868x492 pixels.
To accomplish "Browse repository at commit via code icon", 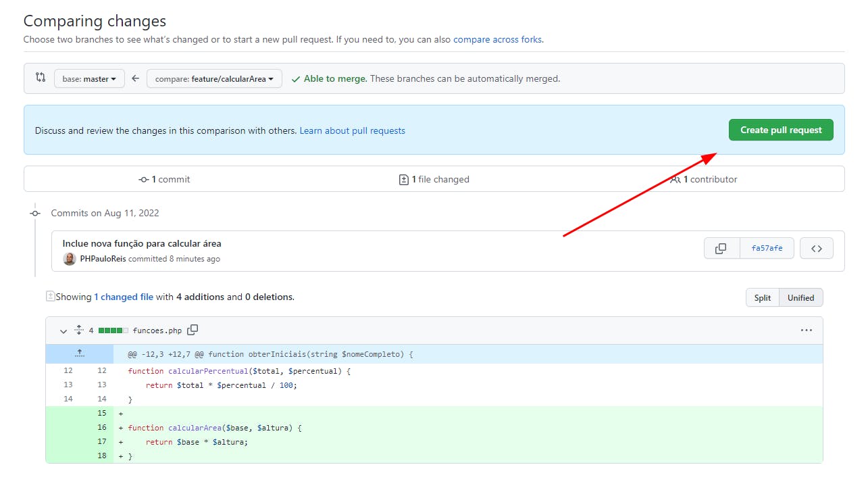I will (816, 248).
